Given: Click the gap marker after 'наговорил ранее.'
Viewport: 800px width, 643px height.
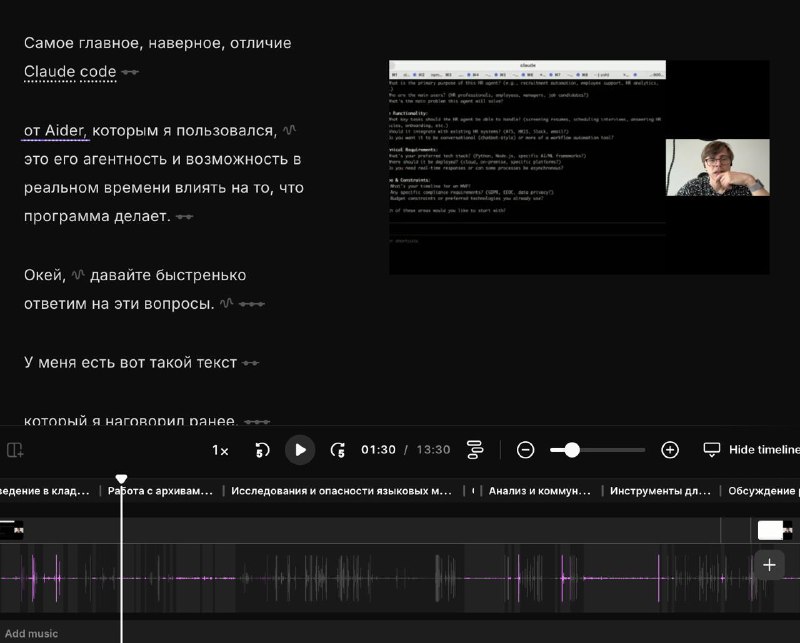Looking at the screenshot, I should (x=257, y=422).
